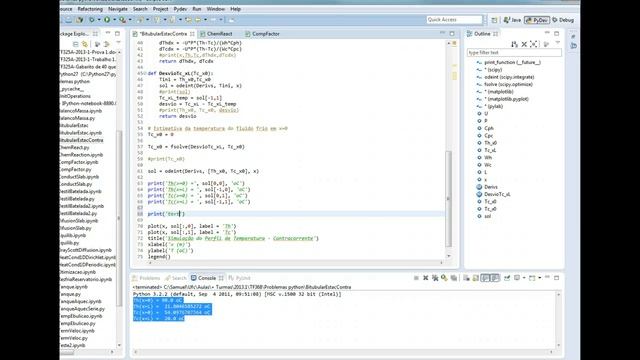Toggle Show Console on standard error change
The width and height of the screenshot is (640, 360).
coord(495,278)
